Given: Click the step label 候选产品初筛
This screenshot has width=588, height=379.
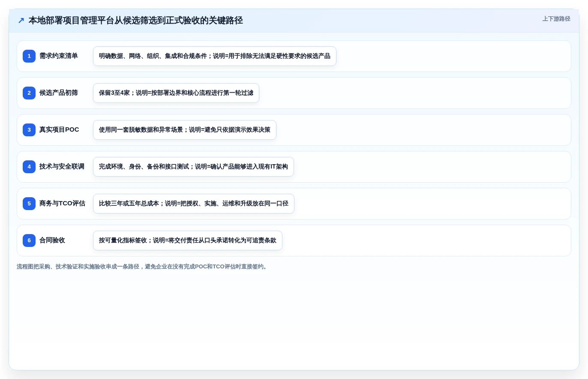Looking at the screenshot, I should point(59,93).
